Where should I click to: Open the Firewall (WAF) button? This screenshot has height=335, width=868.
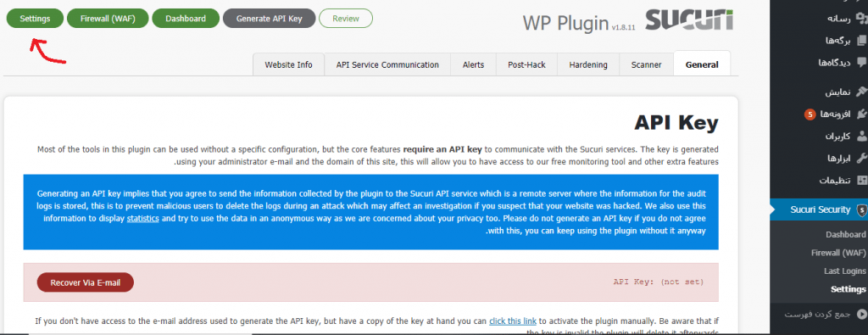(108, 19)
